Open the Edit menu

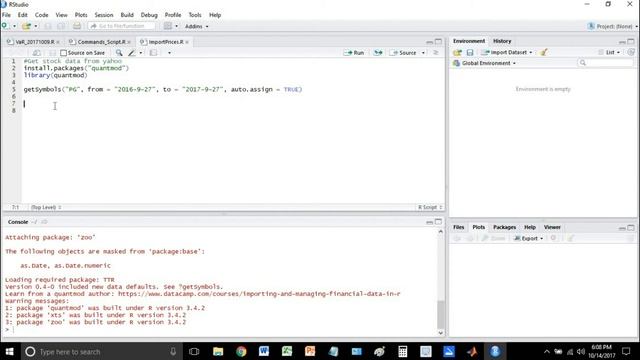point(23,15)
